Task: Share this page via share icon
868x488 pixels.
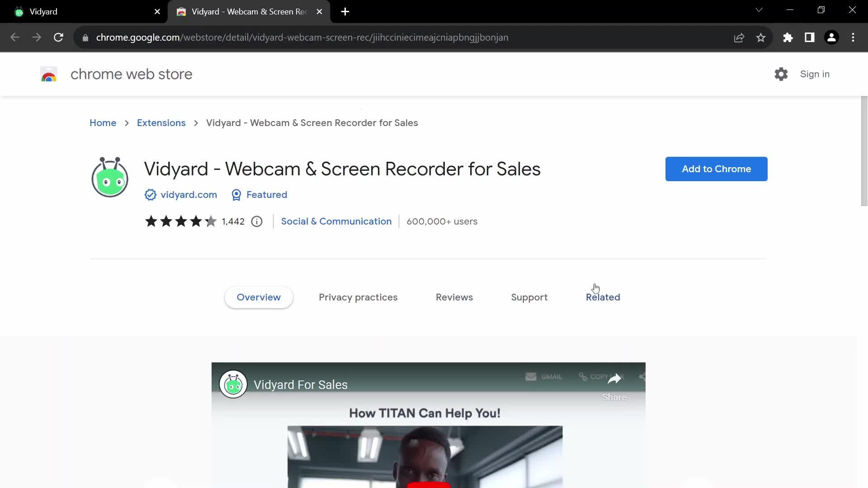Action: click(x=739, y=38)
